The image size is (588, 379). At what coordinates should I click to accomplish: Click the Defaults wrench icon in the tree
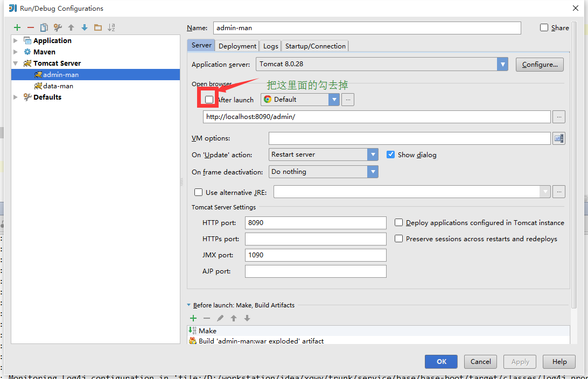[27, 97]
